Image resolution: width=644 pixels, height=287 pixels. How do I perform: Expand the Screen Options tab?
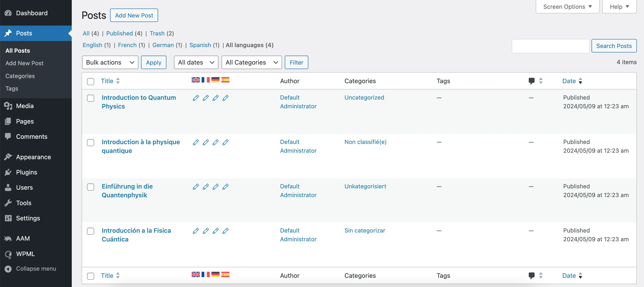tap(568, 7)
